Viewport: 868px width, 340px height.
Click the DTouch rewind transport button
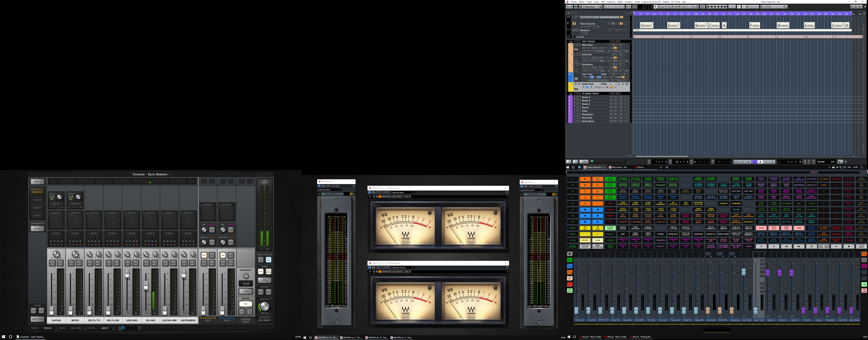[786, 246]
